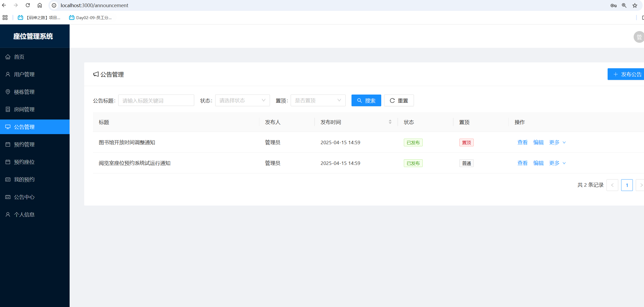Screen dimensions: 644x307
Task: Go to 预约管理 sidebar menu item
Action: coord(24,144)
